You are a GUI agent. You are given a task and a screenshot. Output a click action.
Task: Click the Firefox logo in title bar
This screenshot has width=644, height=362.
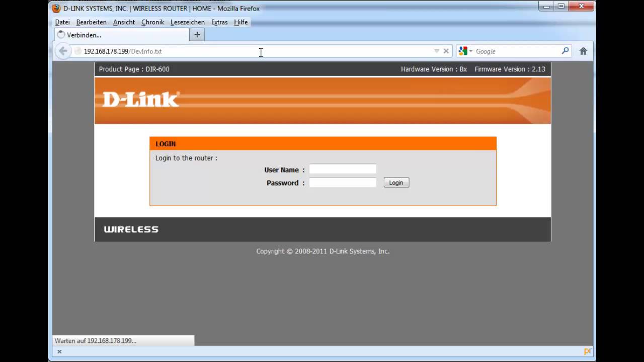56,9
